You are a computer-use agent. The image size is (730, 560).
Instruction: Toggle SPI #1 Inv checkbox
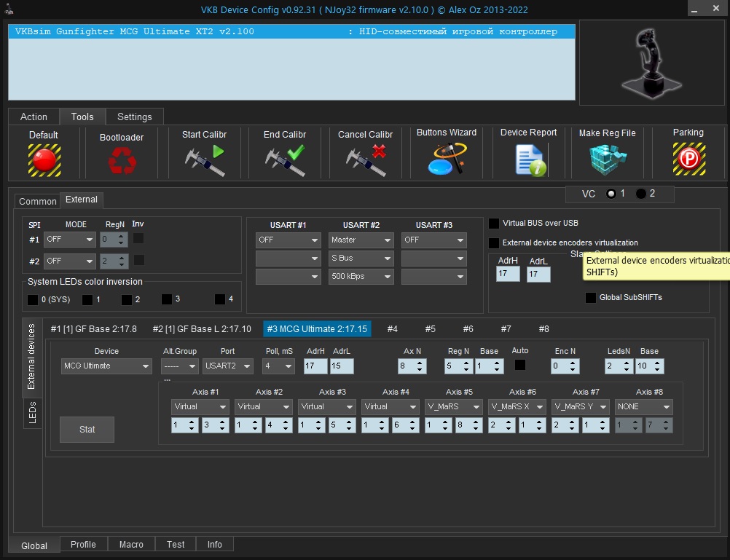[138, 238]
